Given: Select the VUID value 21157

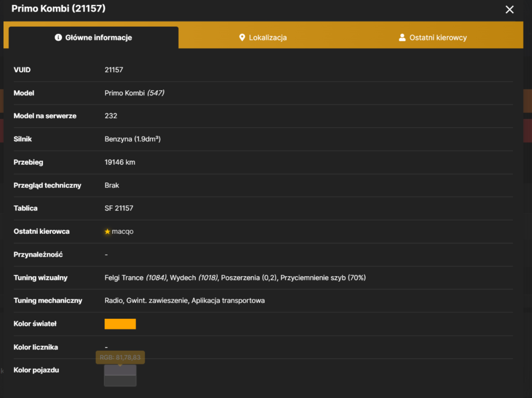Looking at the screenshot, I should tap(114, 70).
